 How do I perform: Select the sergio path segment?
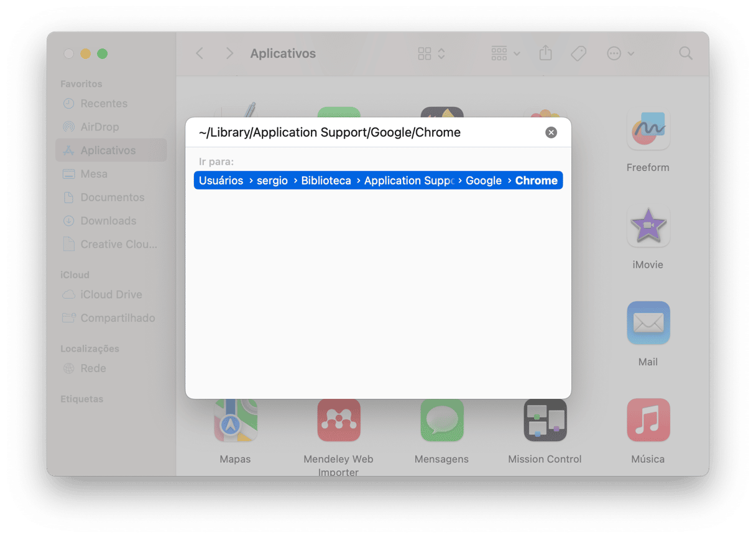click(x=272, y=181)
